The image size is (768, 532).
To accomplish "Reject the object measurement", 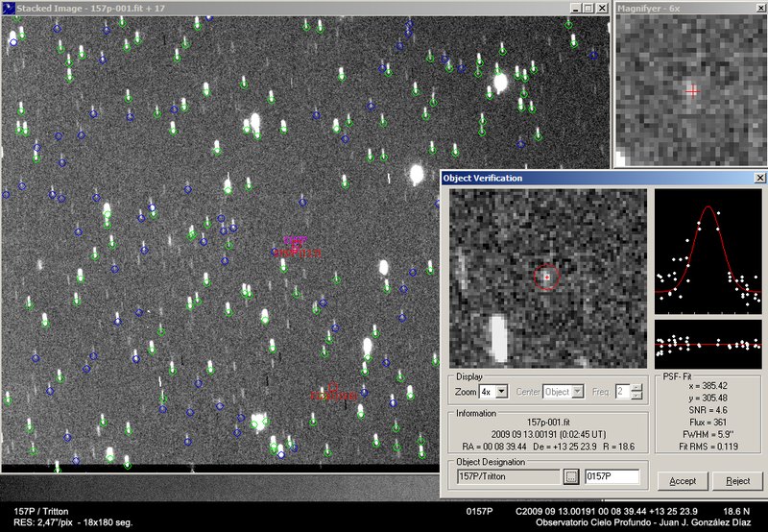I will (x=738, y=481).
